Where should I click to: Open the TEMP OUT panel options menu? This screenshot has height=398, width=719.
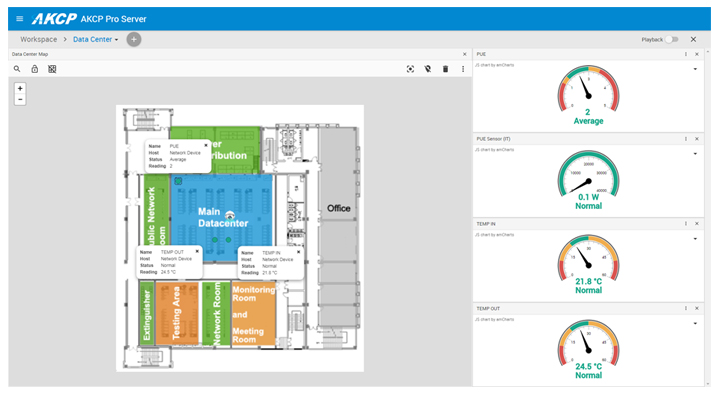[x=686, y=309]
